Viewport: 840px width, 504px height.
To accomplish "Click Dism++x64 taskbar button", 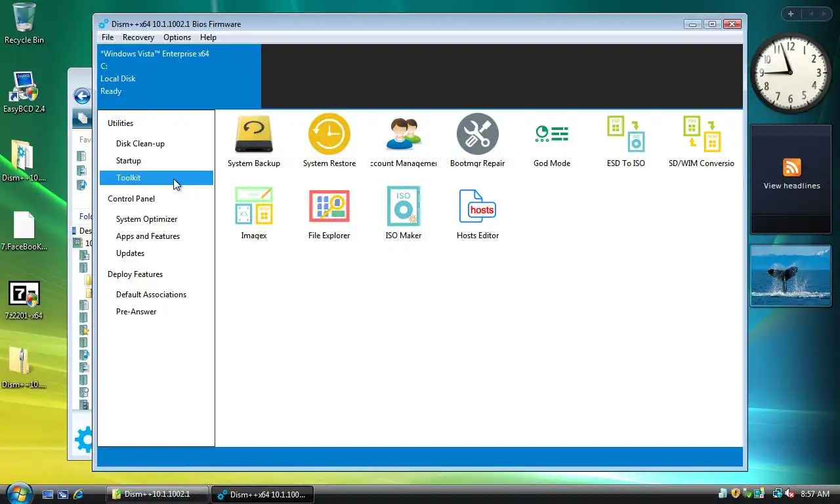I will pyautogui.click(x=262, y=494).
